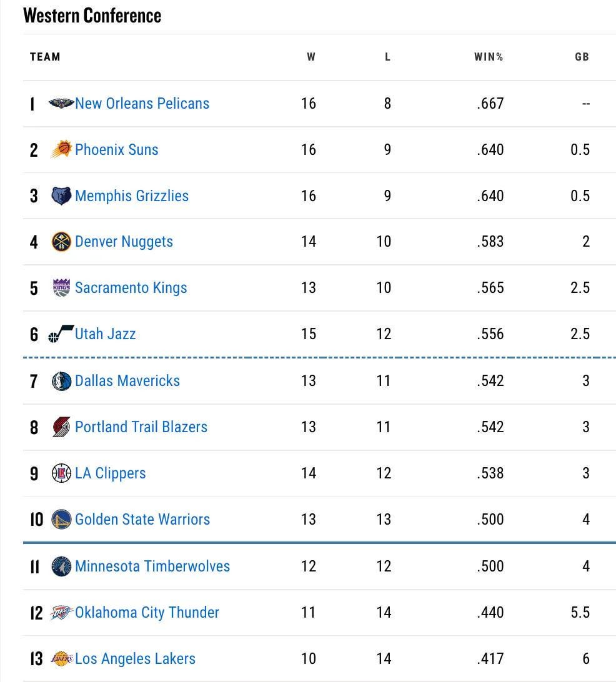Click the TEAM column header
The width and height of the screenshot is (616, 682).
(x=45, y=57)
